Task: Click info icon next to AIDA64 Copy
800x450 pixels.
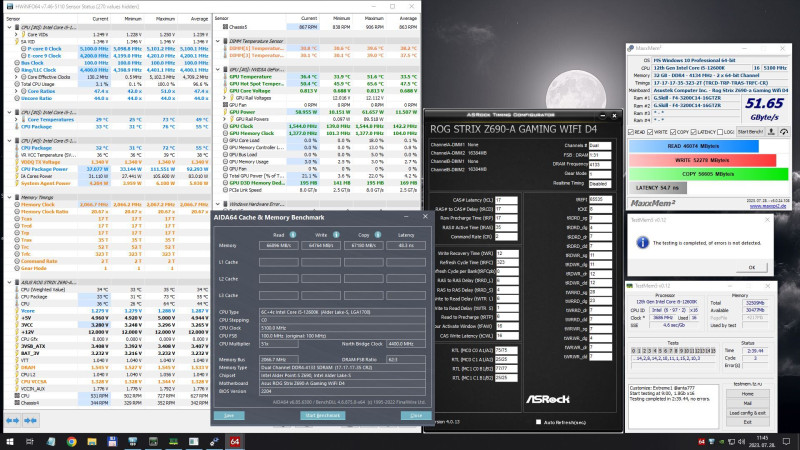Action: click(x=378, y=235)
